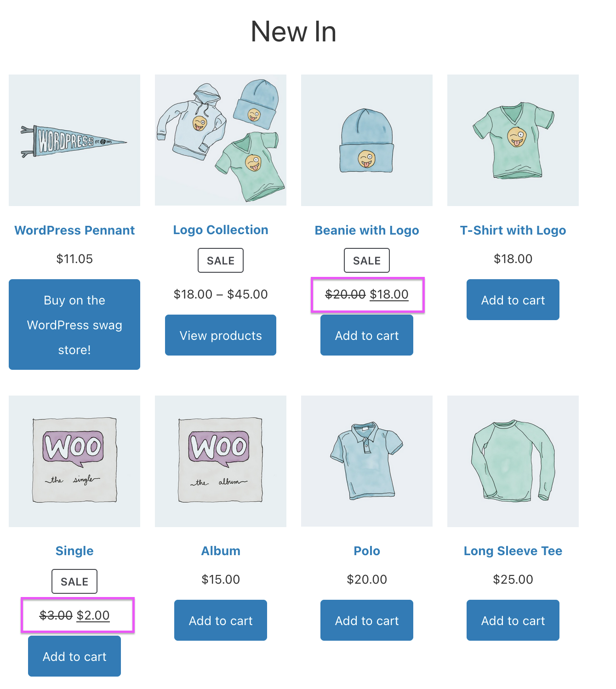
Task: Open the Logo Collection product page
Action: click(x=220, y=230)
